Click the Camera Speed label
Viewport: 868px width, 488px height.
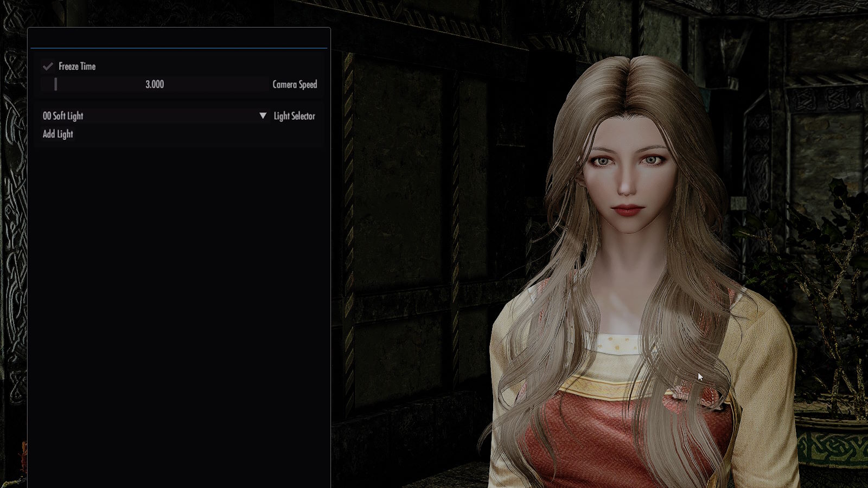pyautogui.click(x=295, y=85)
